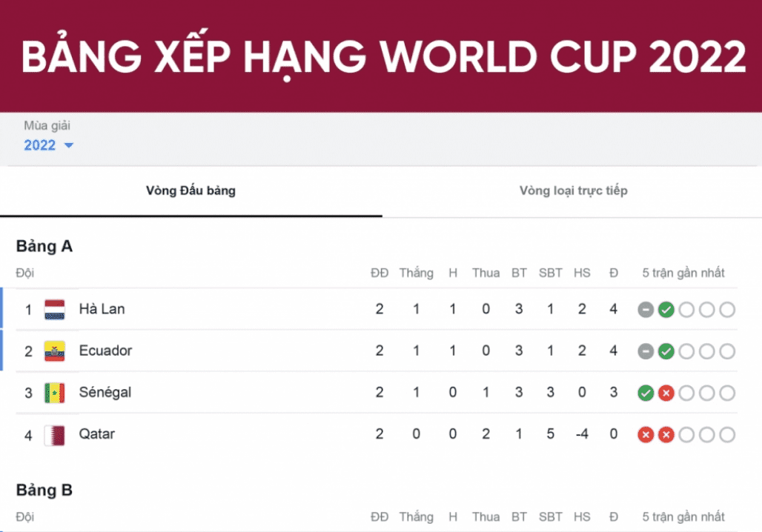
Task: Click Sénégal's red loss result icon
Action: tap(666, 393)
